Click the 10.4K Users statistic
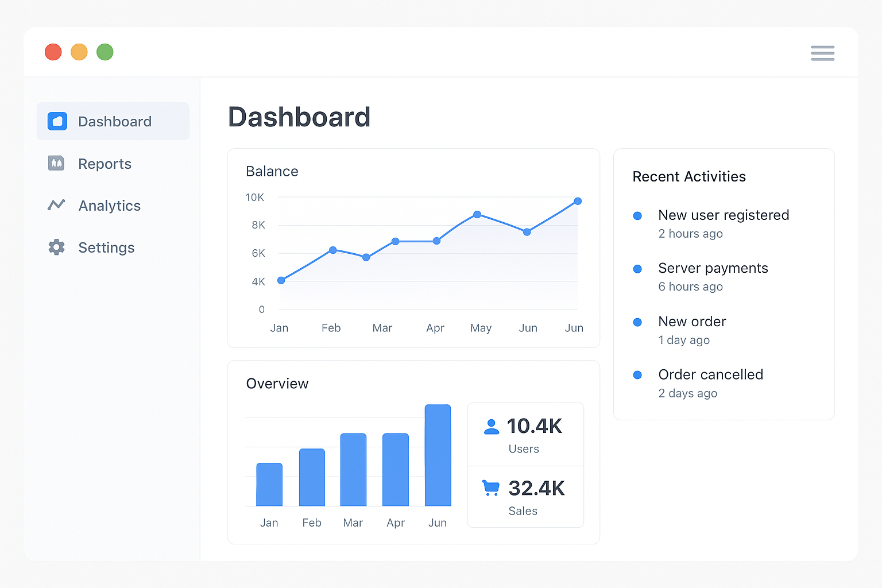The width and height of the screenshot is (882, 588). [535, 426]
